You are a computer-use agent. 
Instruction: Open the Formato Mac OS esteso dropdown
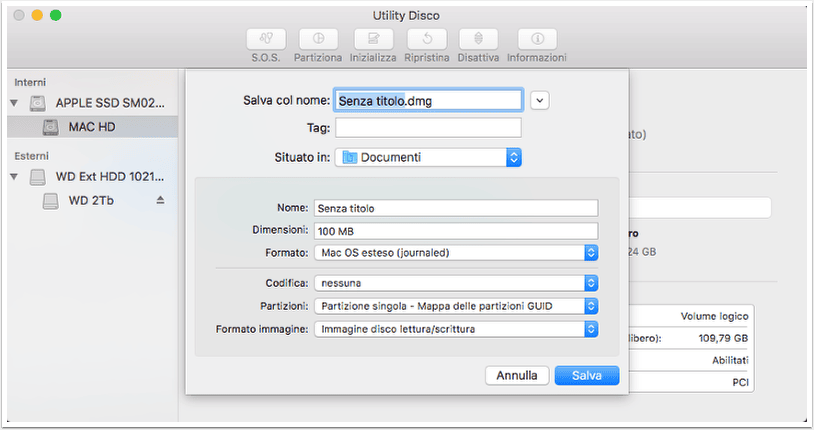click(456, 253)
